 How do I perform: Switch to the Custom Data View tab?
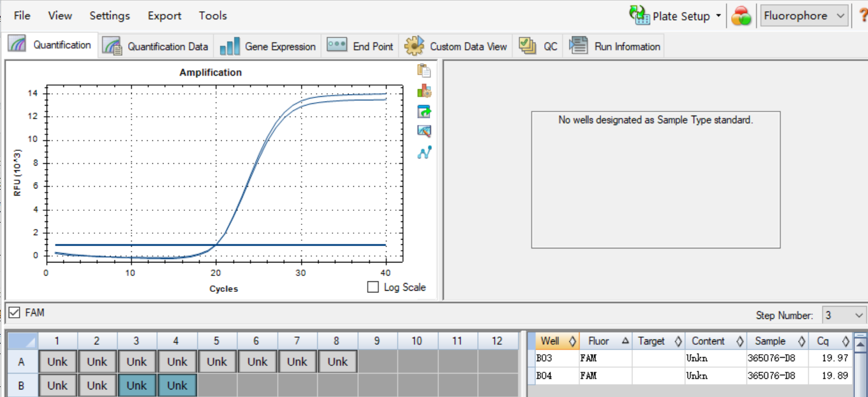point(455,46)
